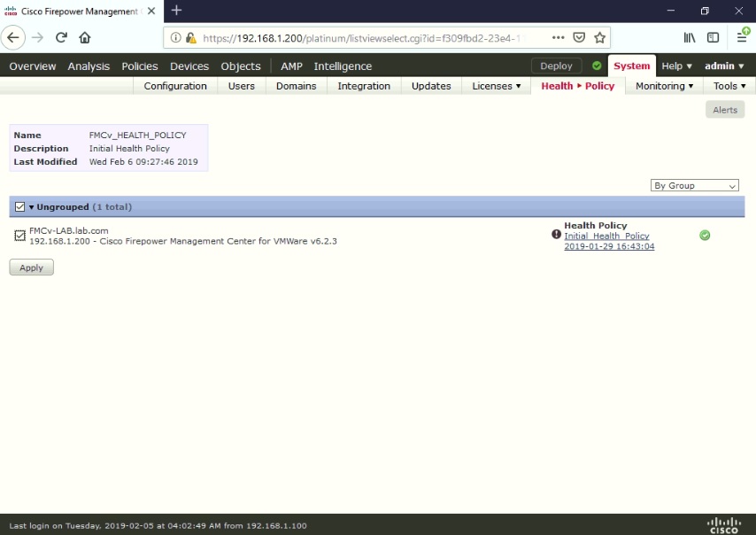Close the Cisco Firepower Management tab
The width and height of the screenshot is (756, 535).
click(151, 11)
